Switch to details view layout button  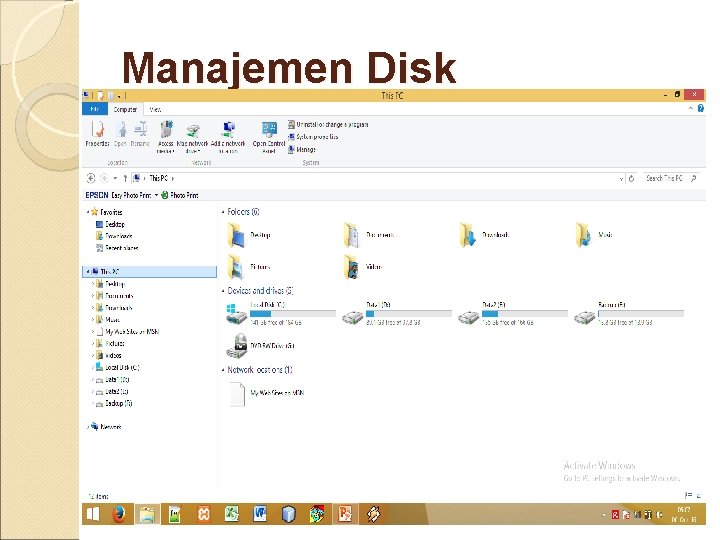[x=688, y=495]
